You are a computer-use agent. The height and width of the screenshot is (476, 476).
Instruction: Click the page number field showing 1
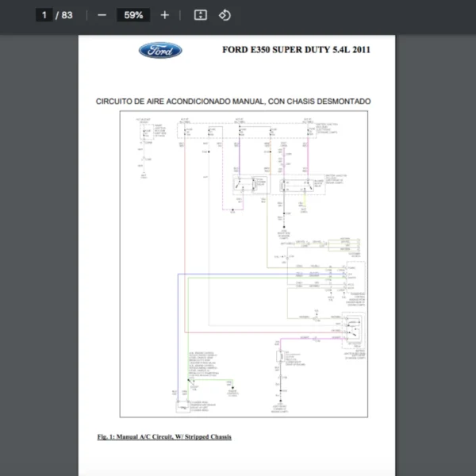(44, 15)
